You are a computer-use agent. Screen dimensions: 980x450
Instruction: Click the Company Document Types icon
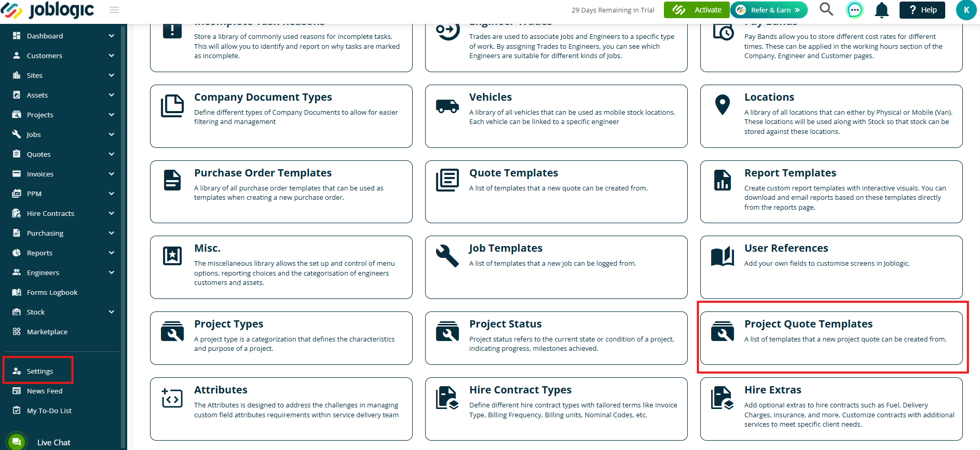coord(172,106)
